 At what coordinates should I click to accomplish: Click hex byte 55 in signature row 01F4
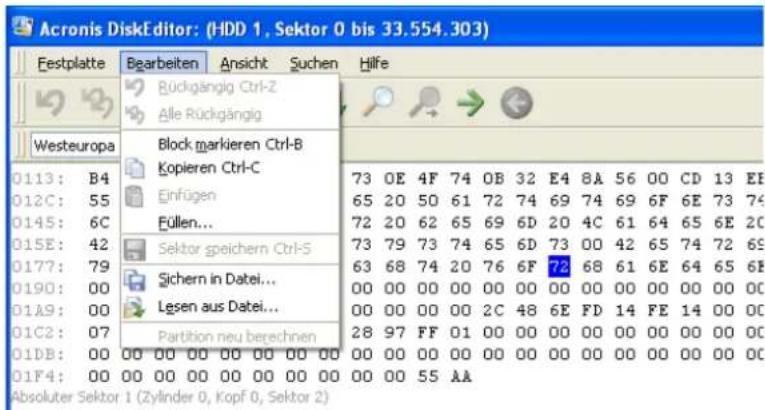click(x=427, y=376)
